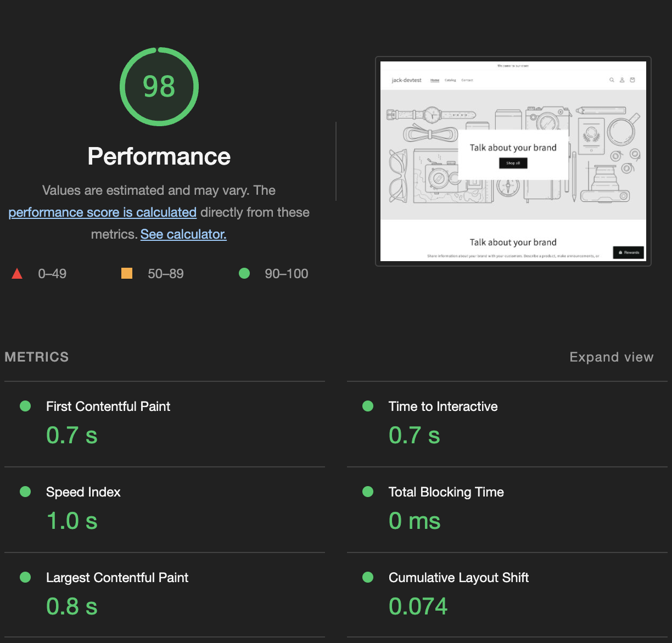672x643 pixels.
Task: Click the Total Blocking Time 0 ms value
Action: click(415, 521)
